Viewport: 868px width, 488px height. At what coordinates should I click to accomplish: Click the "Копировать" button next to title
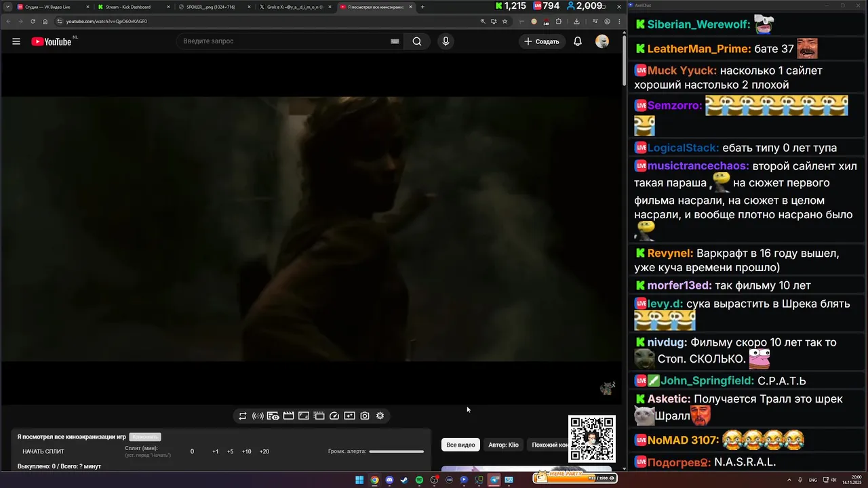145,437
